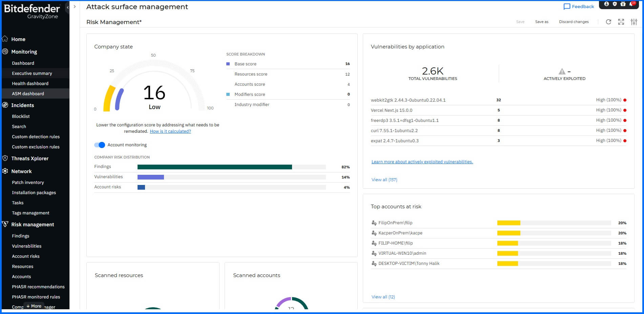Click account icon beside DESKTOP-VICTIM\Tonny Halik
644x314 pixels.
tap(374, 264)
